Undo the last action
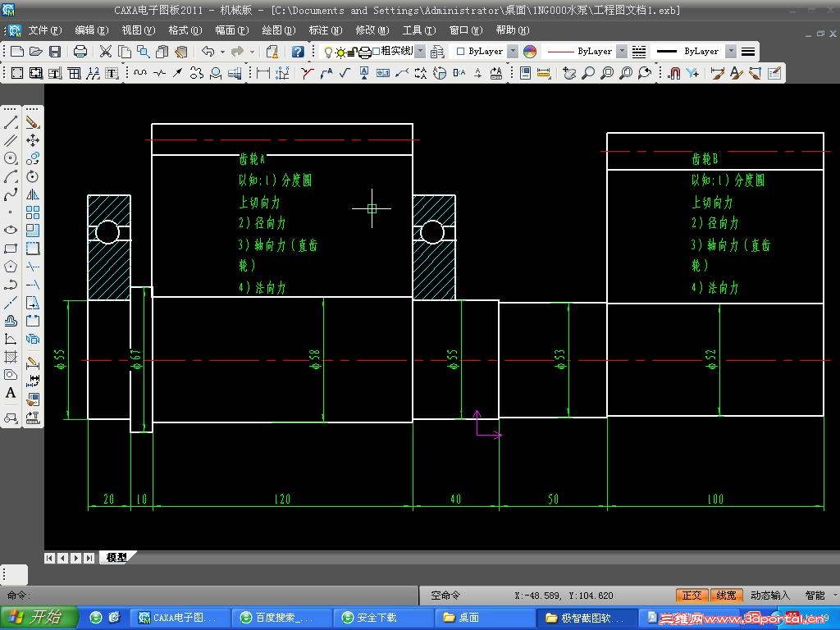The image size is (840, 630). (x=208, y=52)
